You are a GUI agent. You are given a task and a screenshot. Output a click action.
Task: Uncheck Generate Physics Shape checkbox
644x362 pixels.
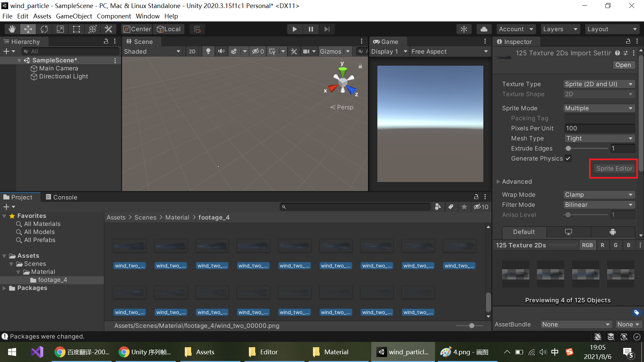point(568,159)
